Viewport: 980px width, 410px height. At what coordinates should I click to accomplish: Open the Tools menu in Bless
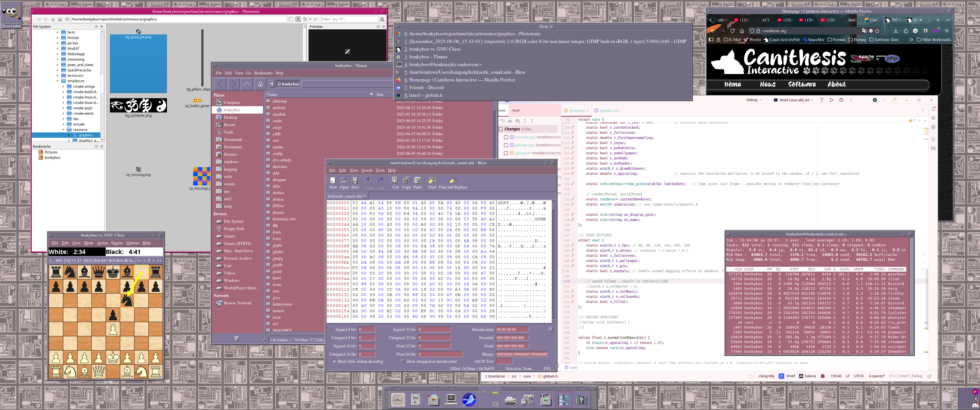(x=380, y=170)
